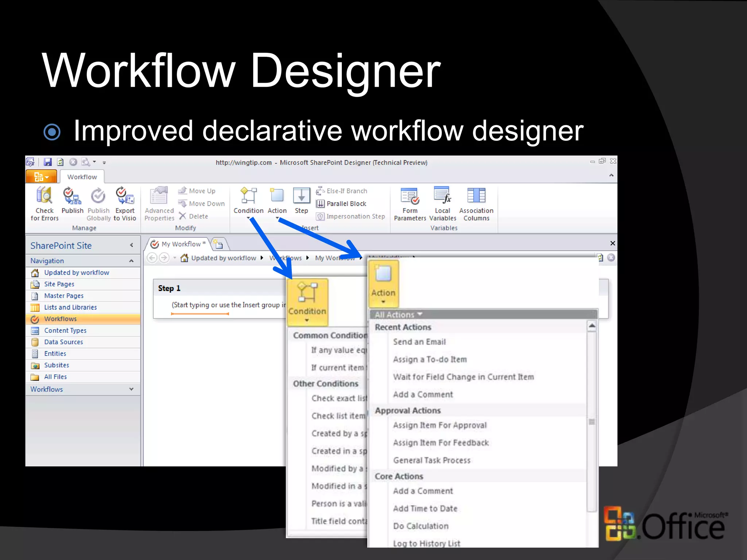The width and height of the screenshot is (747, 560).
Task: Open the orange File application button
Action: pyautogui.click(x=41, y=177)
